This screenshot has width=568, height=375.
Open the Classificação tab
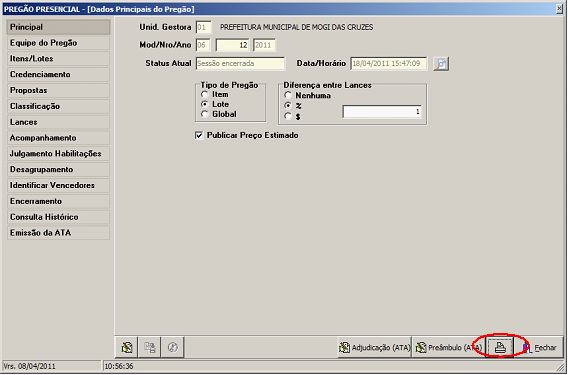(58, 106)
